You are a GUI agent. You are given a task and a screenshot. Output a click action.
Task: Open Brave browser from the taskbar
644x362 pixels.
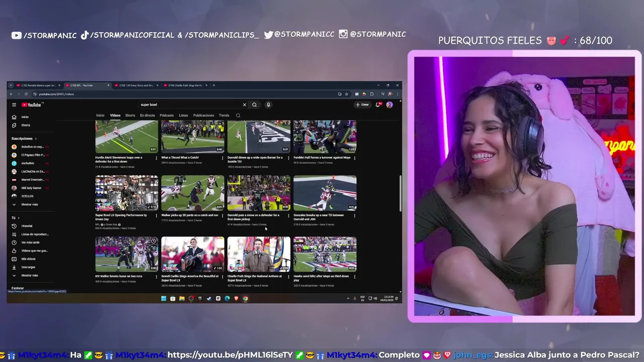tap(236, 298)
